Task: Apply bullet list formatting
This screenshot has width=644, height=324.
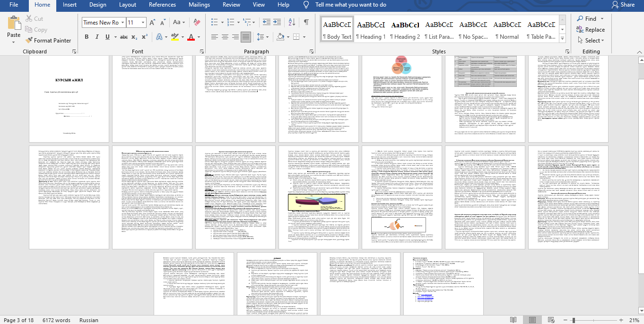Action: coord(214,22)
